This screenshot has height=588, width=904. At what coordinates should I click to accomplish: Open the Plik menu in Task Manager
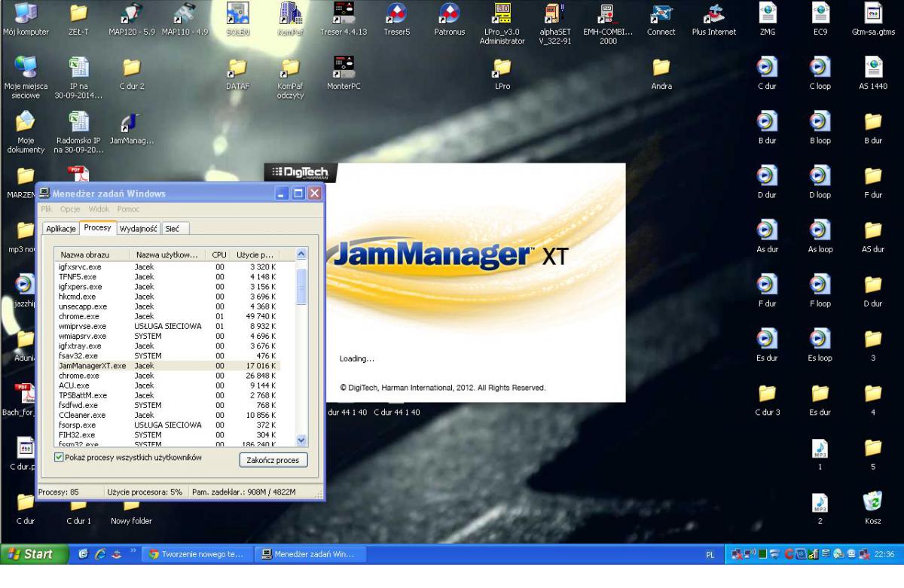click(47, 209)
